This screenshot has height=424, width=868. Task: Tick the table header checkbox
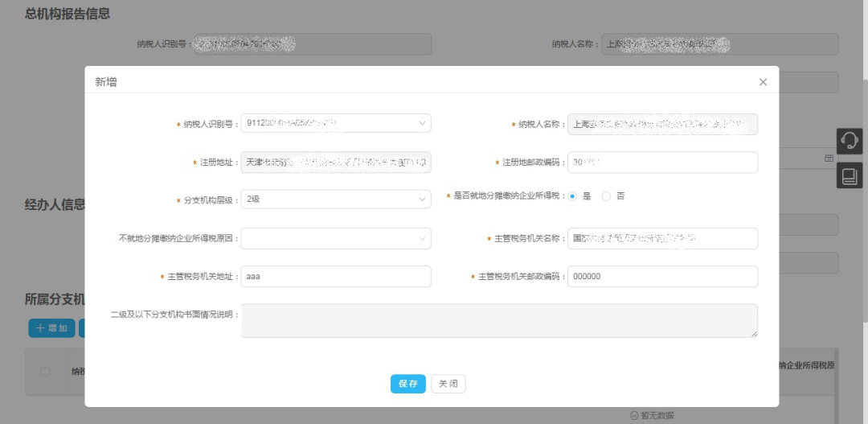[x=46, y=372]
